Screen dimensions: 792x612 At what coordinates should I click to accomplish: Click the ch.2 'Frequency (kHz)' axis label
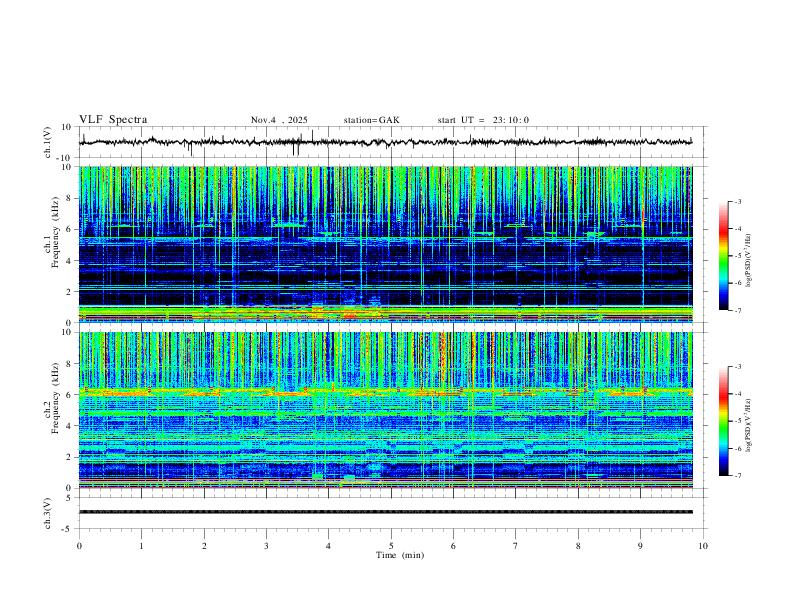click(x=56, y=398)
